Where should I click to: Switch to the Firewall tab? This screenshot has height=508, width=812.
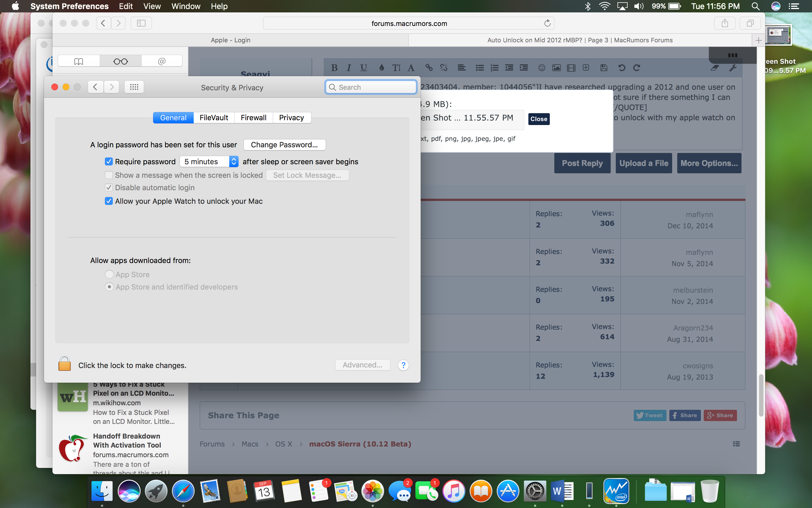click(254, 118)
